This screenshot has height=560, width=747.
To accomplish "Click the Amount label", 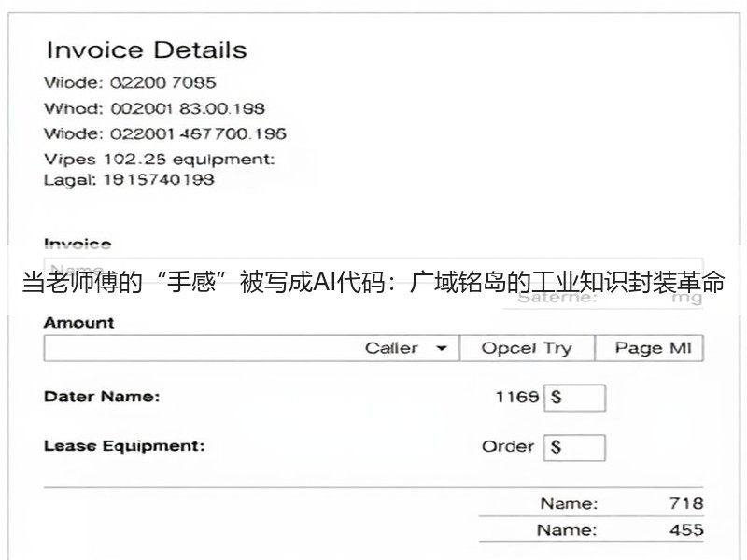I will coord(79,323).
